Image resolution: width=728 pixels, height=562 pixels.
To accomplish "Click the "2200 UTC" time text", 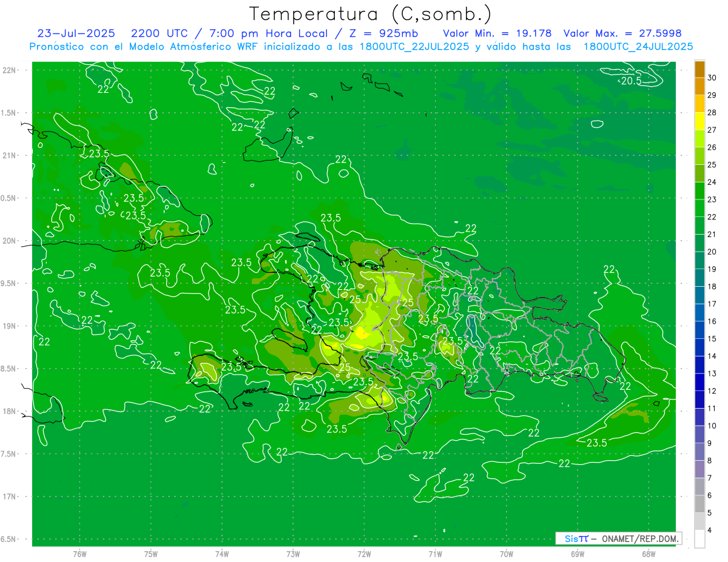I will pos(160,33).
